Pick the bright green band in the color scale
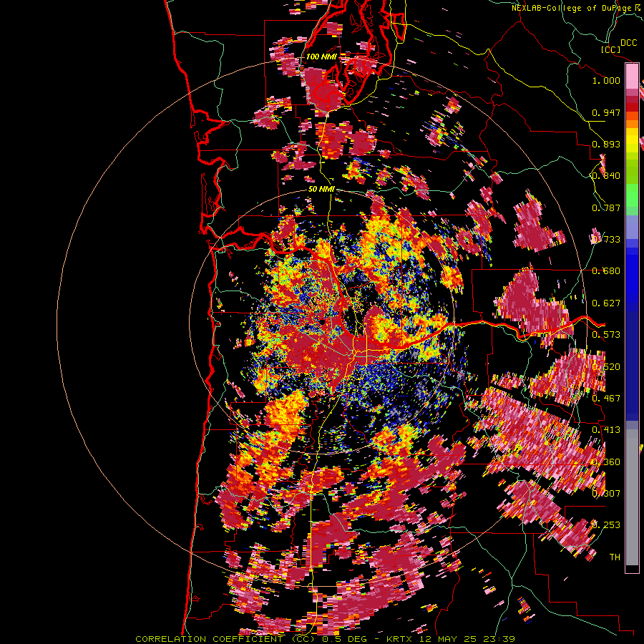Screen dimensions: 644x644 tap(632, 195)
